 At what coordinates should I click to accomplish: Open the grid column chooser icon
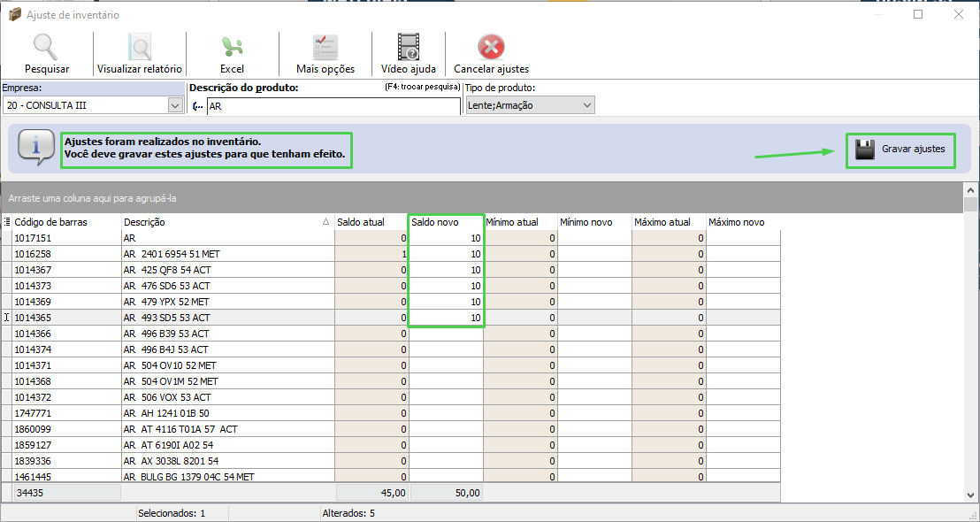pyautogui.click(x=7, y=222)
